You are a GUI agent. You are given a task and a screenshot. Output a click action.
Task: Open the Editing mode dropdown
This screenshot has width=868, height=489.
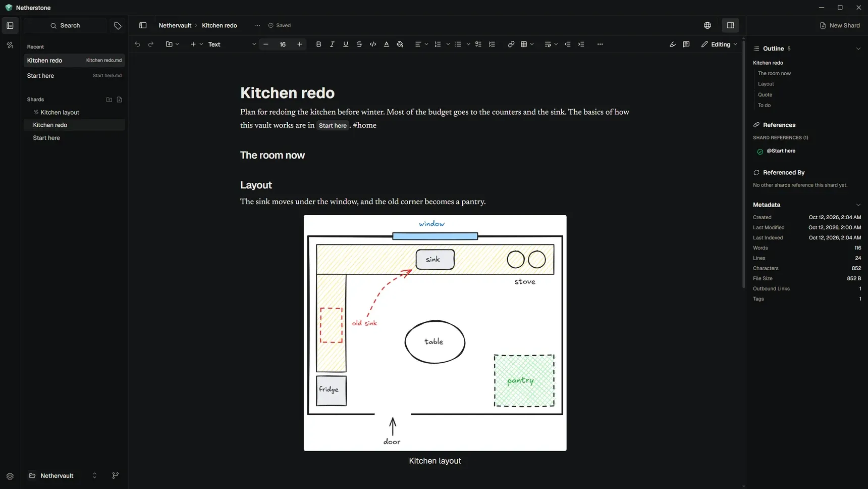click(719, 44)
